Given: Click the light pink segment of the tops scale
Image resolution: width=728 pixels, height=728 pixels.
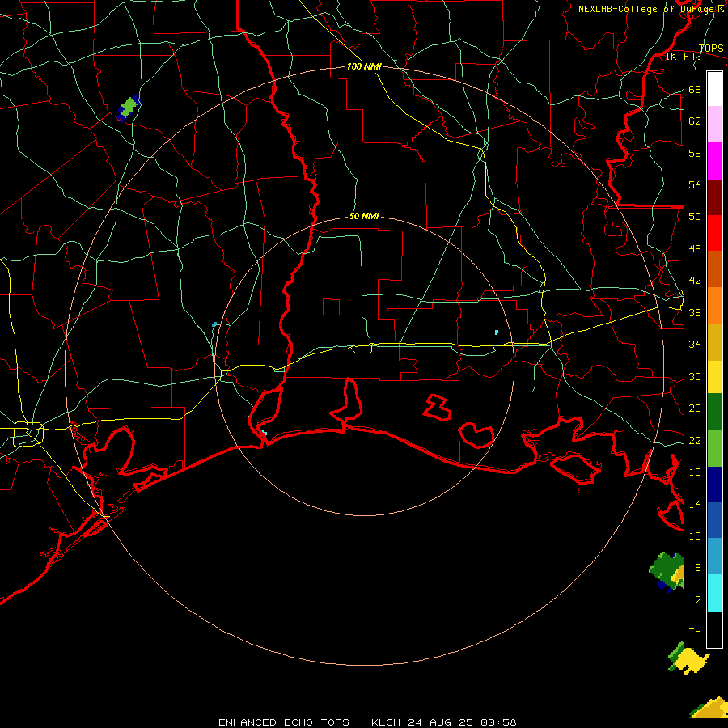Looking at the screenshot, I should (714, 124).
